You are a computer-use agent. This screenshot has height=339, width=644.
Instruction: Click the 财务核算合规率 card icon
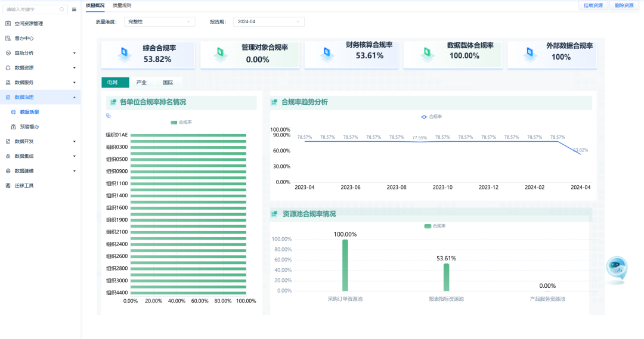point(327,54)
